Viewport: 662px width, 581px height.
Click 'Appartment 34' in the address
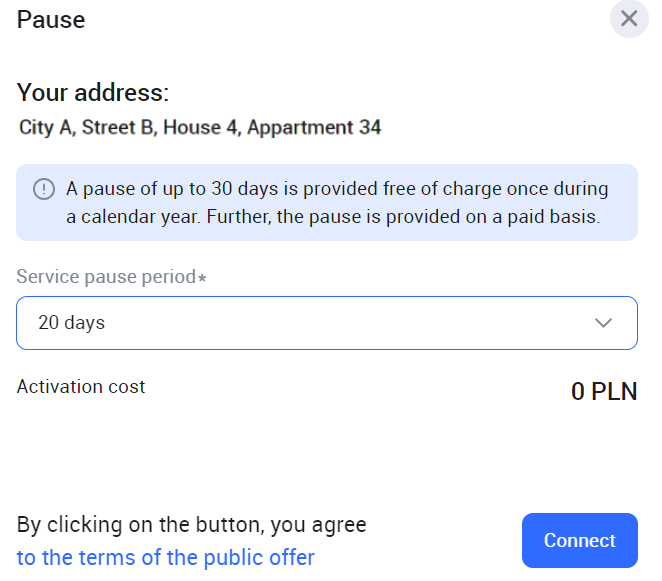[314, 128]
